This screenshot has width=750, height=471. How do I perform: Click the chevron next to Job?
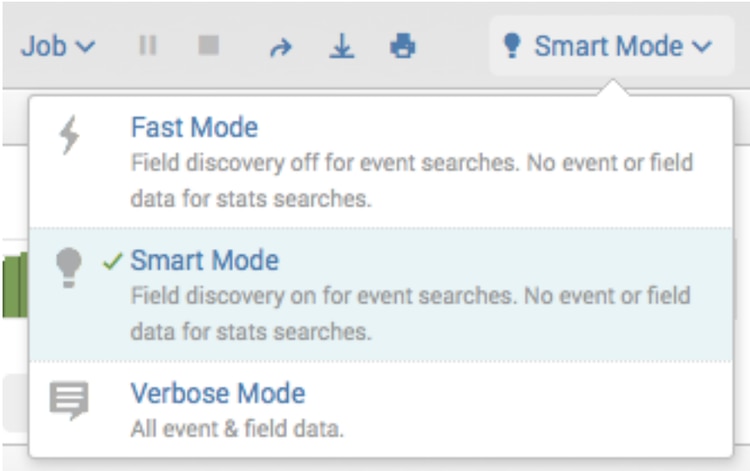pyautogui.click(x=87, y=47)
